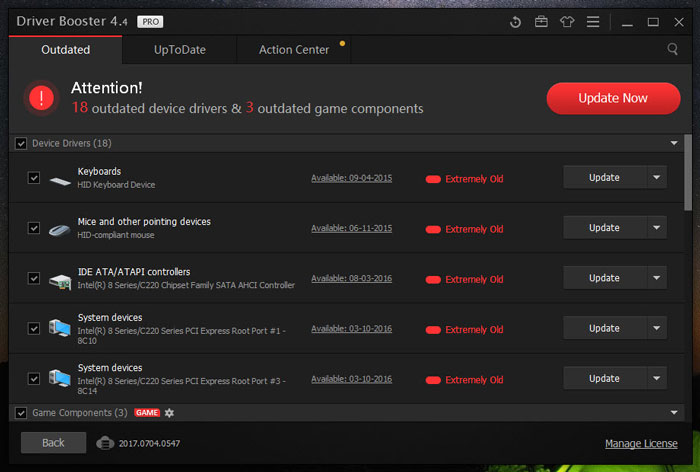Click the red GAME badge
The image size is (700, 472).
[x=147, y=413]
